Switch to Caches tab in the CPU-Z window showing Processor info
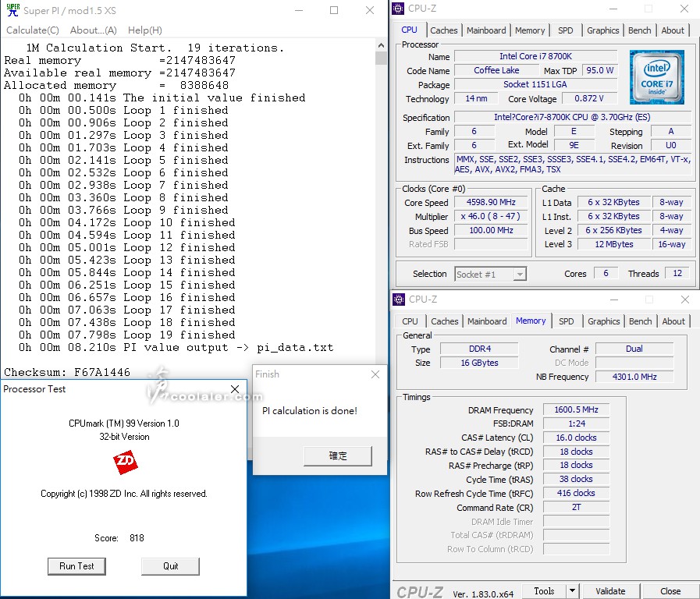The width and height of the screenshot is (700, 599). tap(444, 30)
